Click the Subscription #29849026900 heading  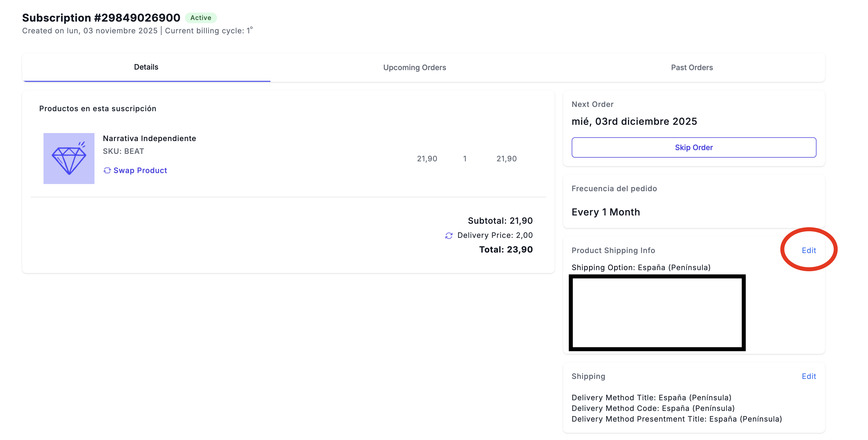pos(101,18)
